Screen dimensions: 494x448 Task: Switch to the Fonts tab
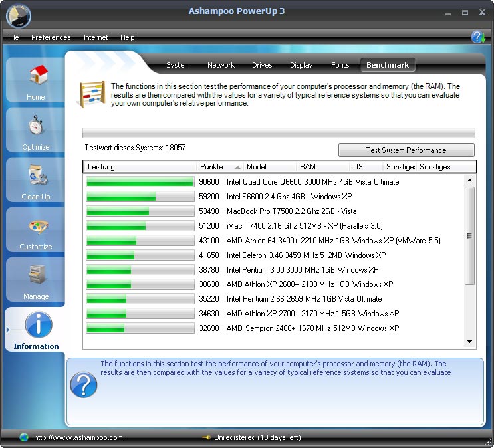340,65
